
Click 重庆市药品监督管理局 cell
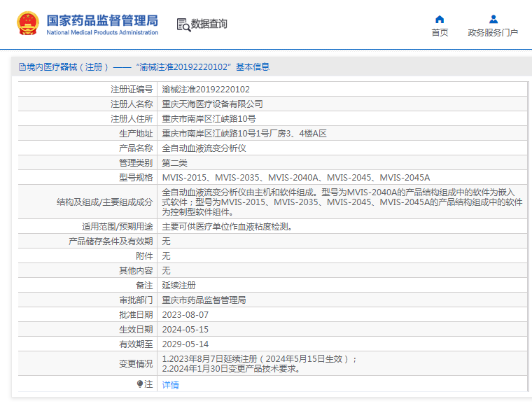[x=204, y=300]
